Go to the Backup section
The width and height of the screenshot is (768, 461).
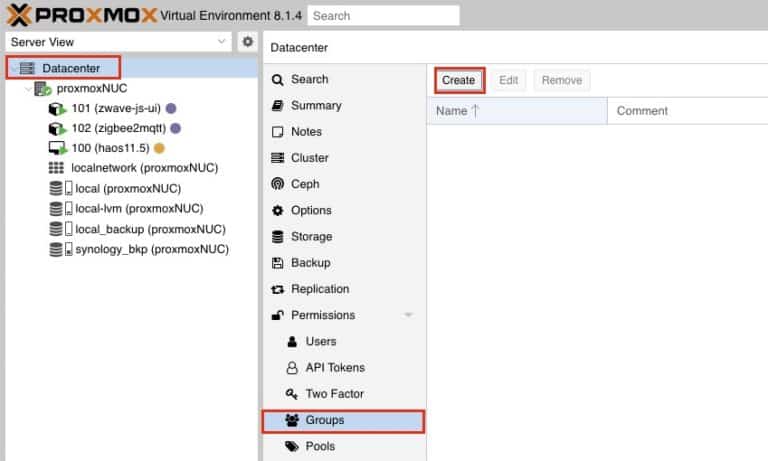point(310,263)
